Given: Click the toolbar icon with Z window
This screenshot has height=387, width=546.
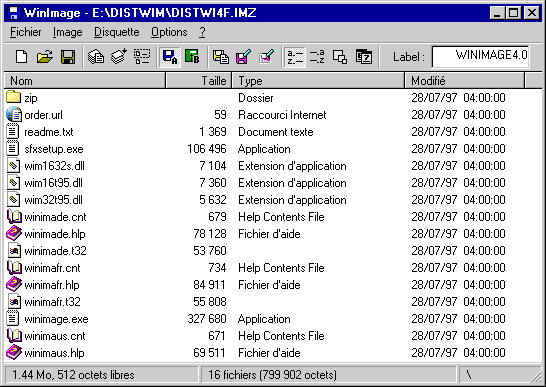Looking at the screenshot, I should (x=364, y=56).
